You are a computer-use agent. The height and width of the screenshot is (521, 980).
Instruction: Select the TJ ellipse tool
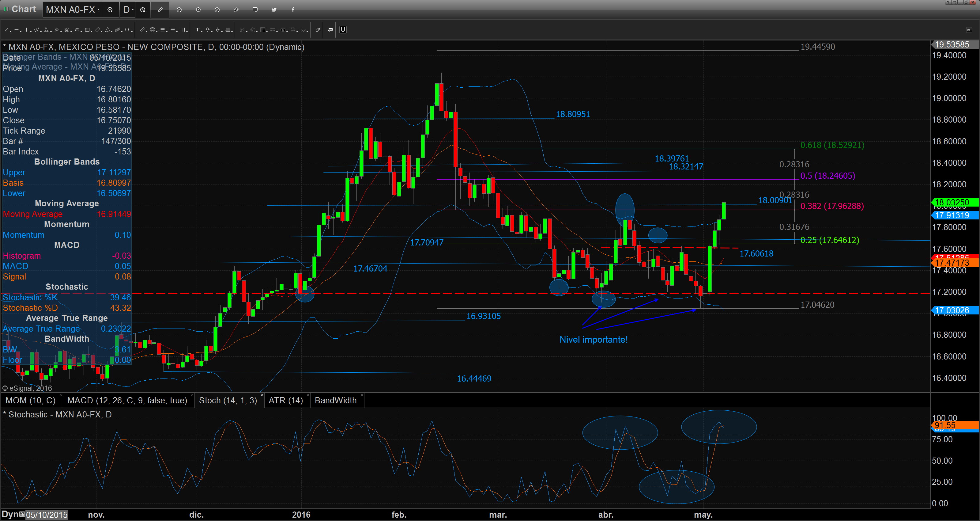(283, 30)
